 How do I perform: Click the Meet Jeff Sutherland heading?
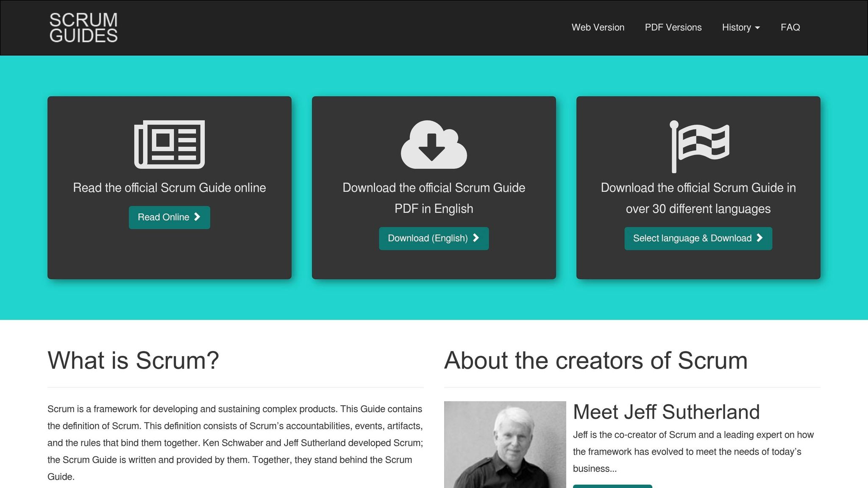tap(666, 412)
